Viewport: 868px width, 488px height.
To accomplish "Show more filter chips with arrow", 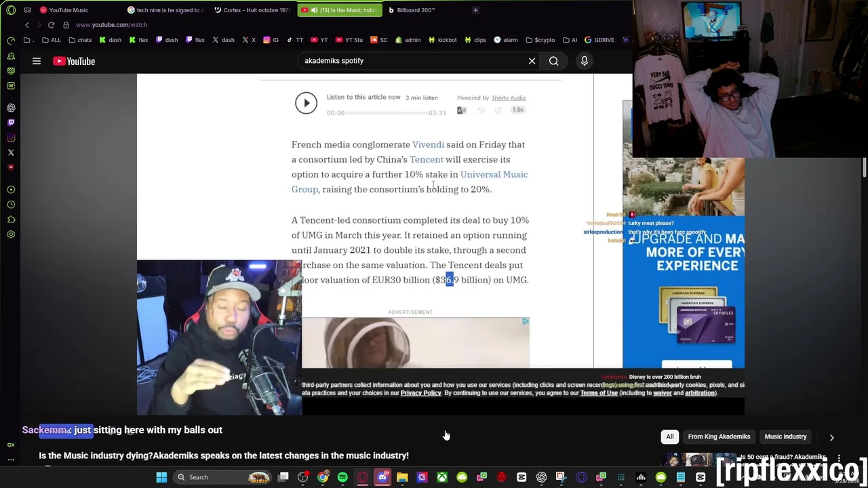I will (831, 437).
